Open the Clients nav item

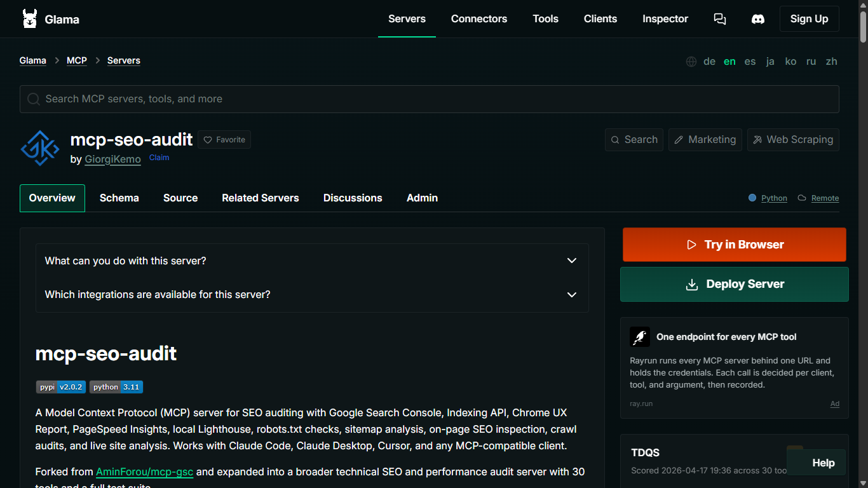(600, 19)
